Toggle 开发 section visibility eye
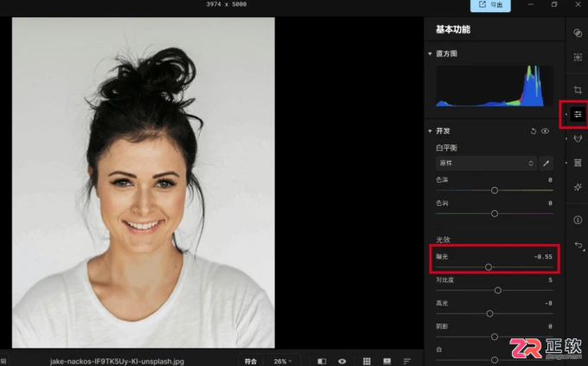This screenshot has width=588, height=366. coord(546,131)
